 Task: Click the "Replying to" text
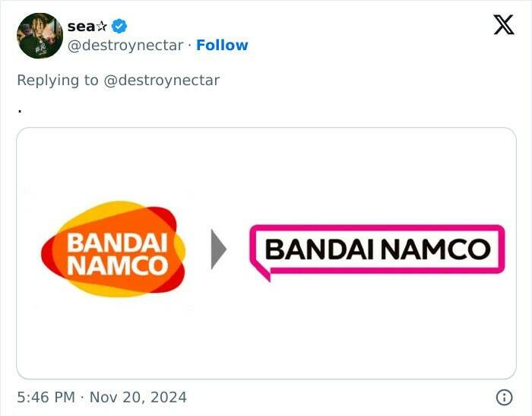tap(58, 80)
